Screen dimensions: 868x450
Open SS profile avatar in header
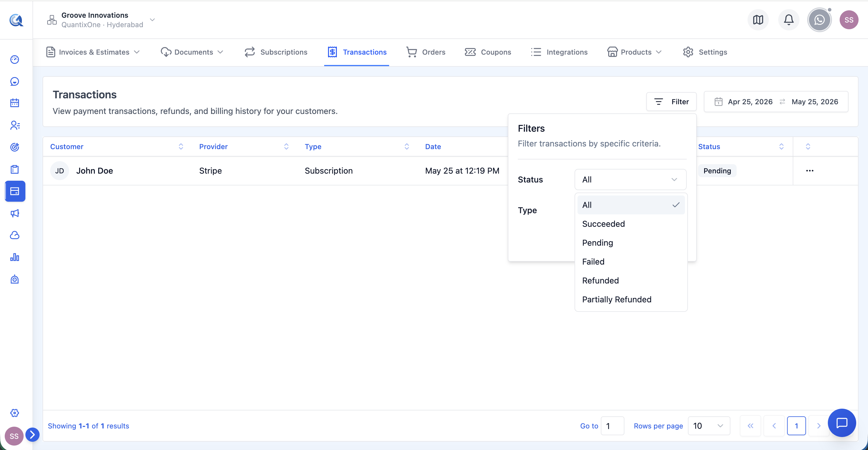coord(849,20)
